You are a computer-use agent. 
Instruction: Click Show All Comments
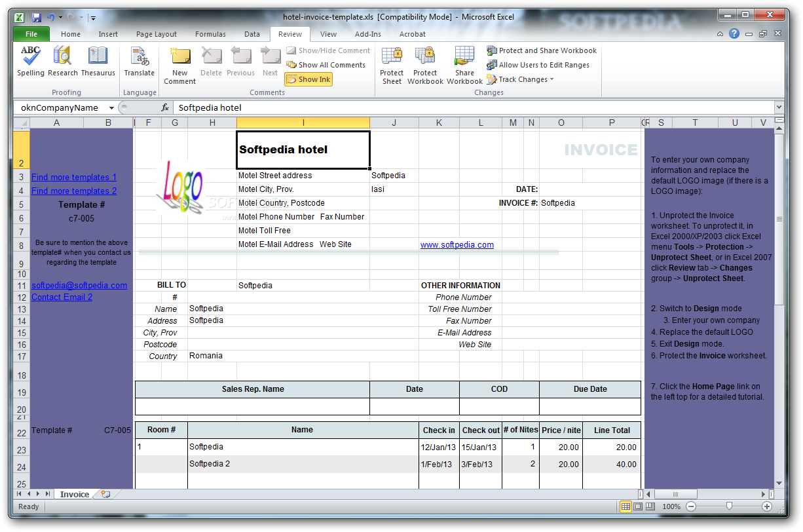click(x=326, y=65)
